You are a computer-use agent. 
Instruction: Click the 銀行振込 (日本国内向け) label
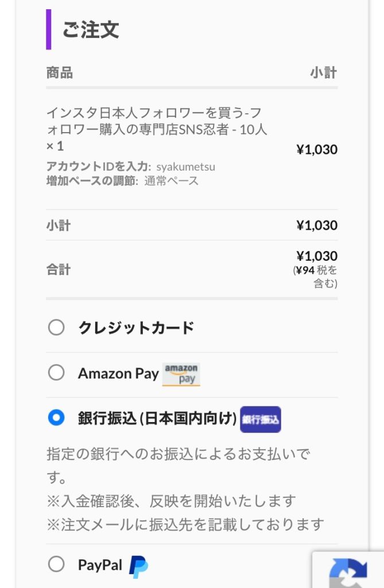(157, 419)
